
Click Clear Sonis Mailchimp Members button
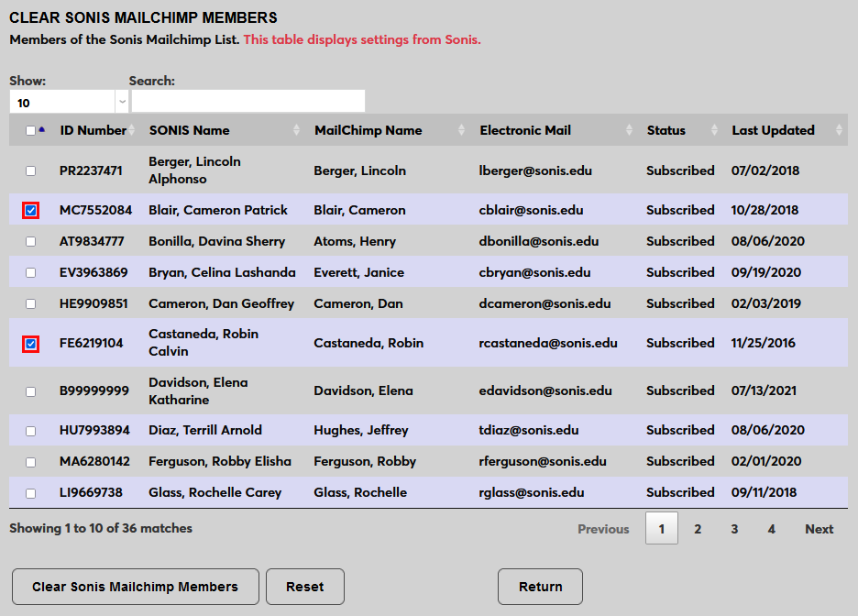coord(135,587)
